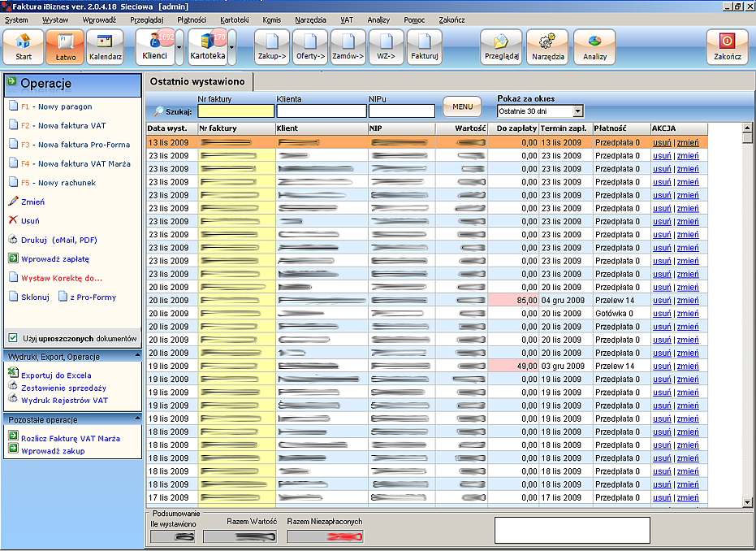Image resolution: width=756 pixels, height=551 pixels.
Task: Click the 49,00 amount cell
Action: coord(513,367)
